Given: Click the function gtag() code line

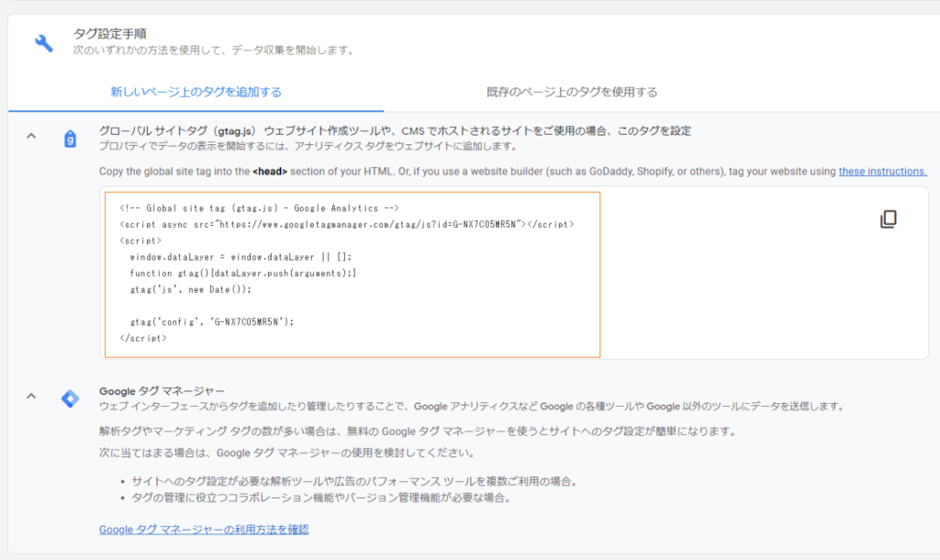Looking at the screenshot, I should tap(242, 274).
